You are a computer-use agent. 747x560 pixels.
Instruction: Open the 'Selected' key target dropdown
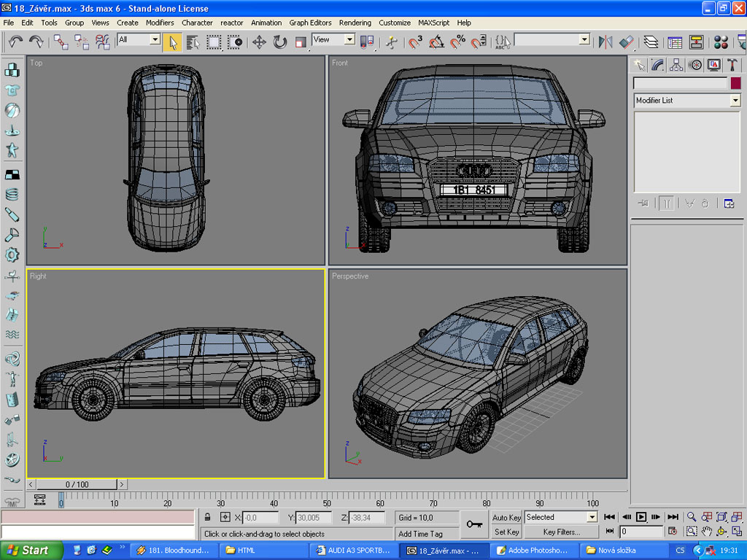[x=592, y=517]
